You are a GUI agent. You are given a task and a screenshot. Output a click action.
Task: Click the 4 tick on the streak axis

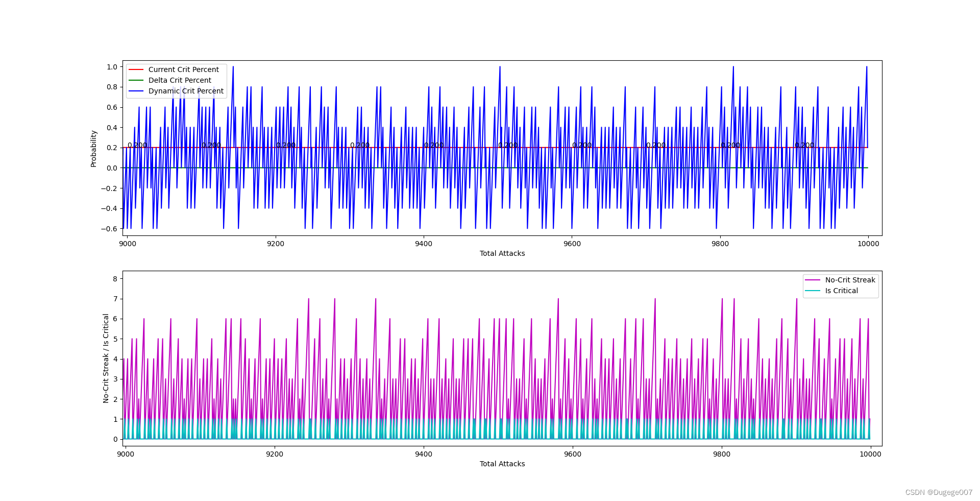tap(115, 359)
